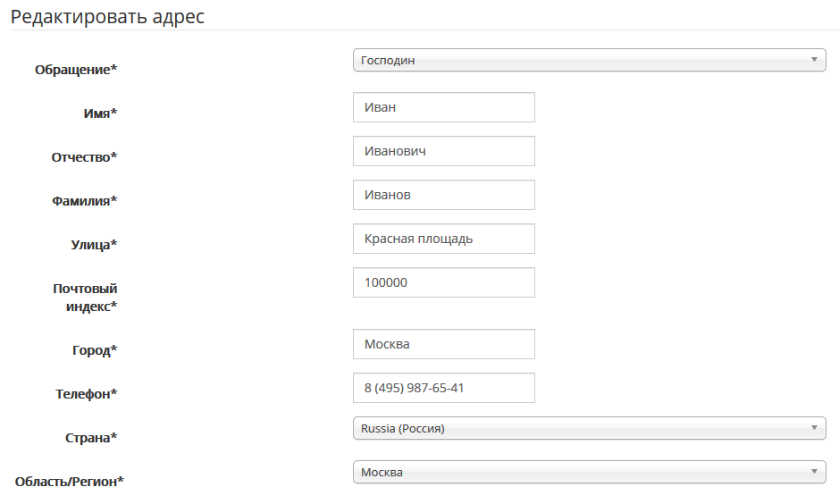This screenshot has height=504, width=839.
Task: Click the Телефон* label text
Action: [x=86, y=394]
